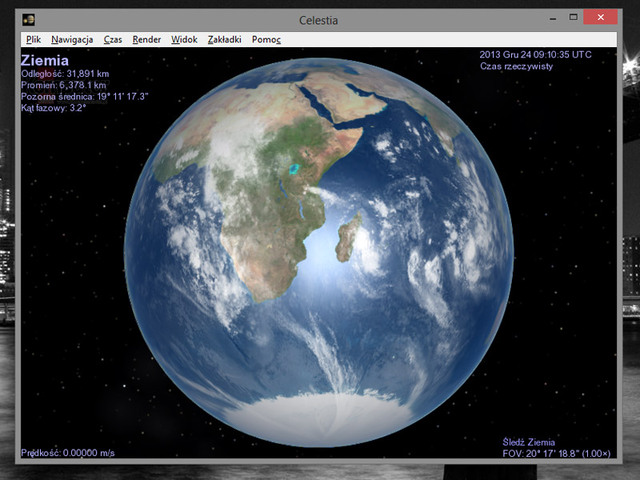The width and height of the screenshot is (640, 480).
Task: Open the Pomoc help menu
Action: (266, 39)
